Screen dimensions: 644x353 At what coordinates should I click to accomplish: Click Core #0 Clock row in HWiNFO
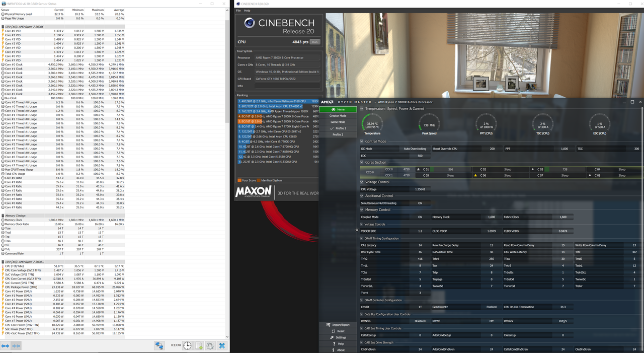point(62,64)
